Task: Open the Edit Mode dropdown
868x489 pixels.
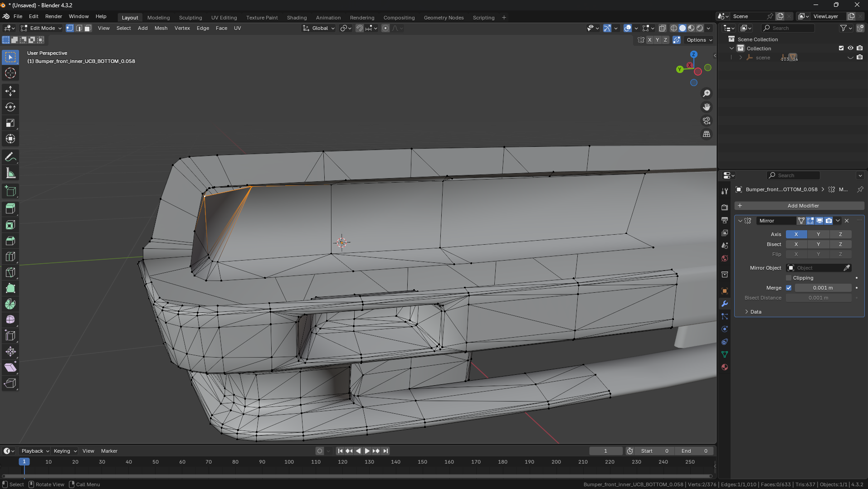Action: pos(42,28)
